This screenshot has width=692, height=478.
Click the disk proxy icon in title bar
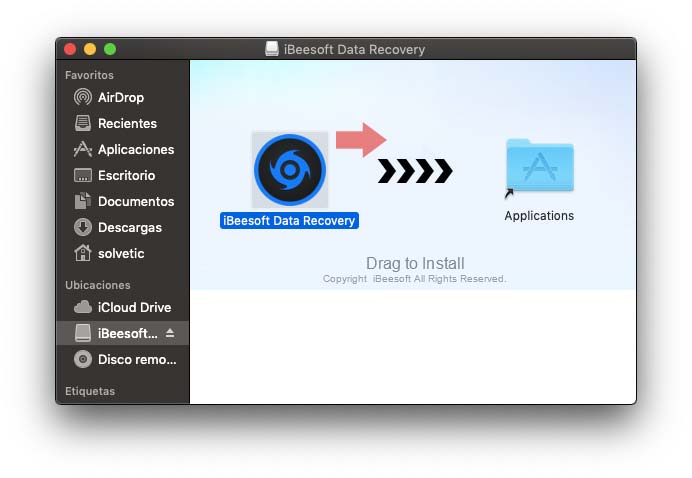272,49
